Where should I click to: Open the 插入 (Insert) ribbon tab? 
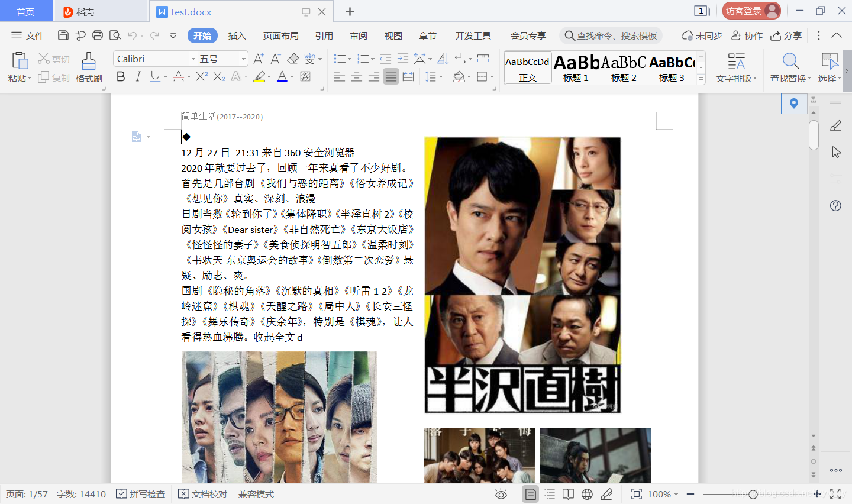pos(237,35)
